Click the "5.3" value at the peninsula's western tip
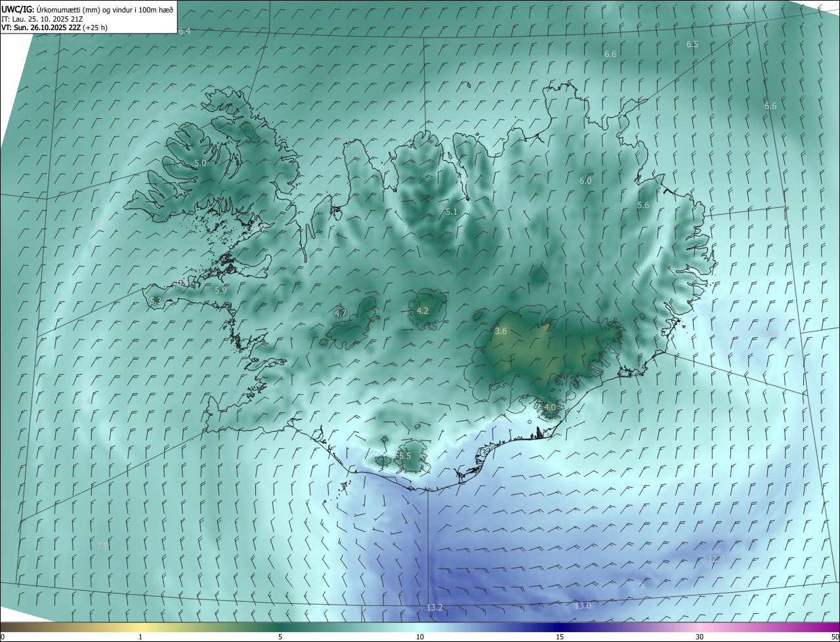The height and width of the screenshot is (642, 840). coord(156,301)
